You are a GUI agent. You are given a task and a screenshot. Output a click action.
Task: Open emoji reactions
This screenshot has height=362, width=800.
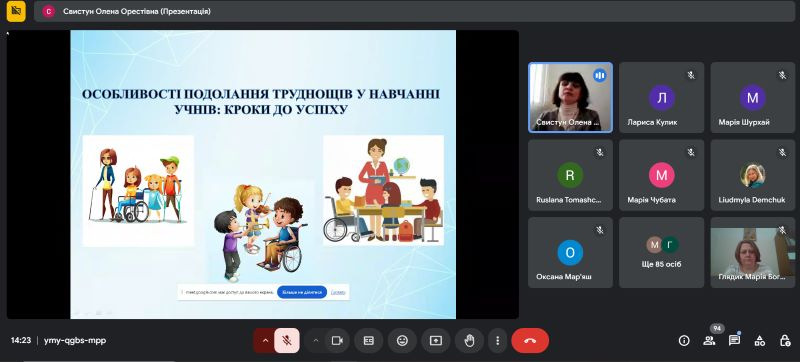pos(402,341)
